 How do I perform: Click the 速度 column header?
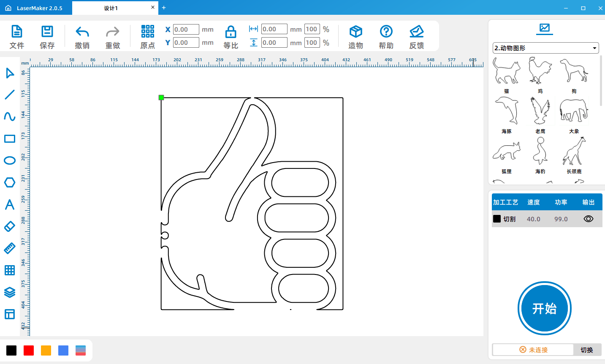coord(534,202)
